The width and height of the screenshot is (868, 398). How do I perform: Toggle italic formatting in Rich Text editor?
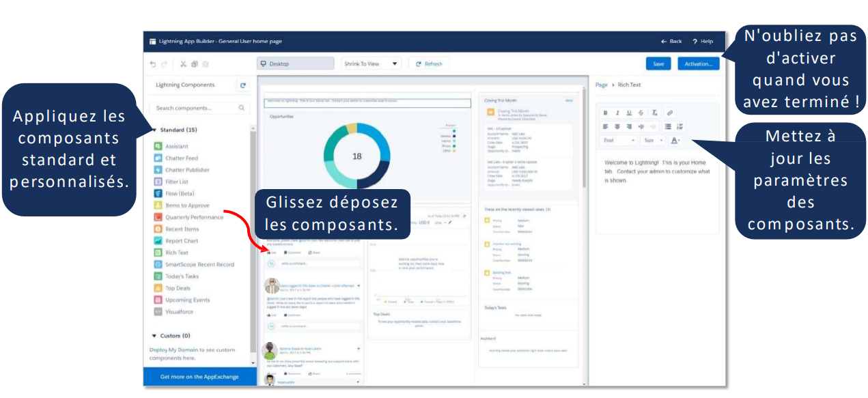[x=617, y=113]
